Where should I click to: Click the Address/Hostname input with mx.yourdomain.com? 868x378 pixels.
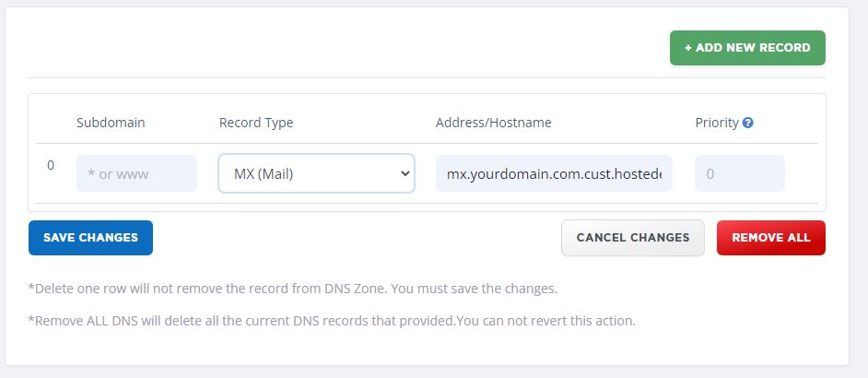(553, 173)
